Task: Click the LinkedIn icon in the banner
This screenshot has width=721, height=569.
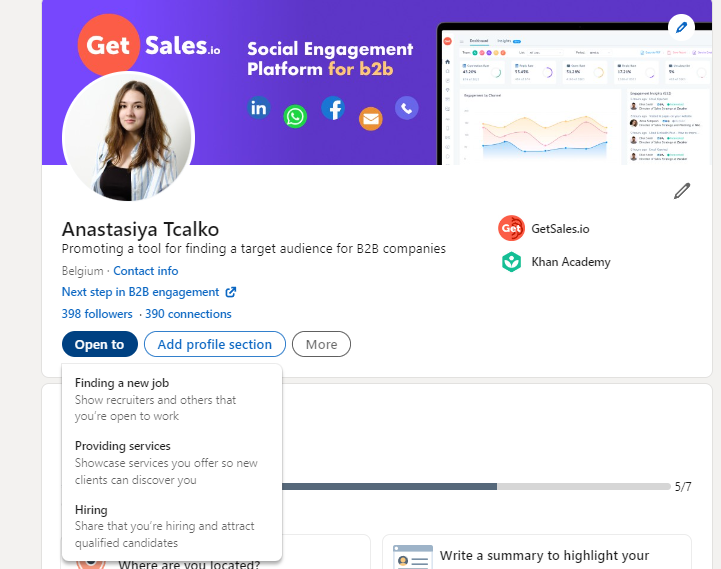Action: (259, 108)
